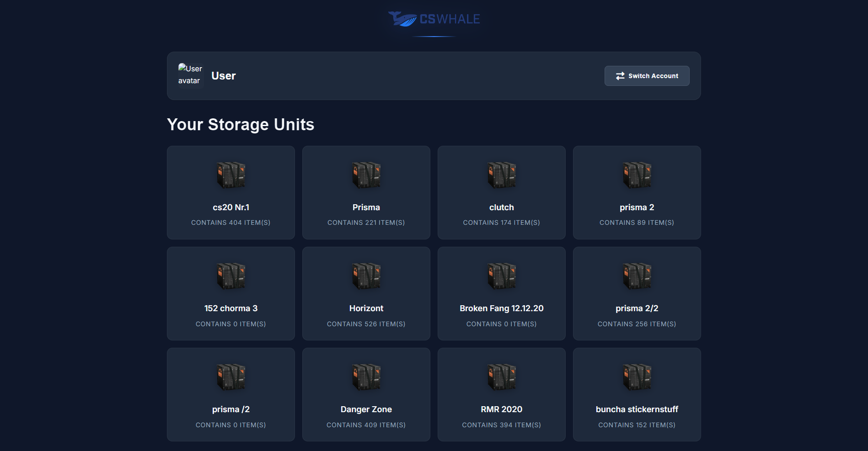Click the RMR 2020 crate icon
868x451 pixels.
click(501, 377)
